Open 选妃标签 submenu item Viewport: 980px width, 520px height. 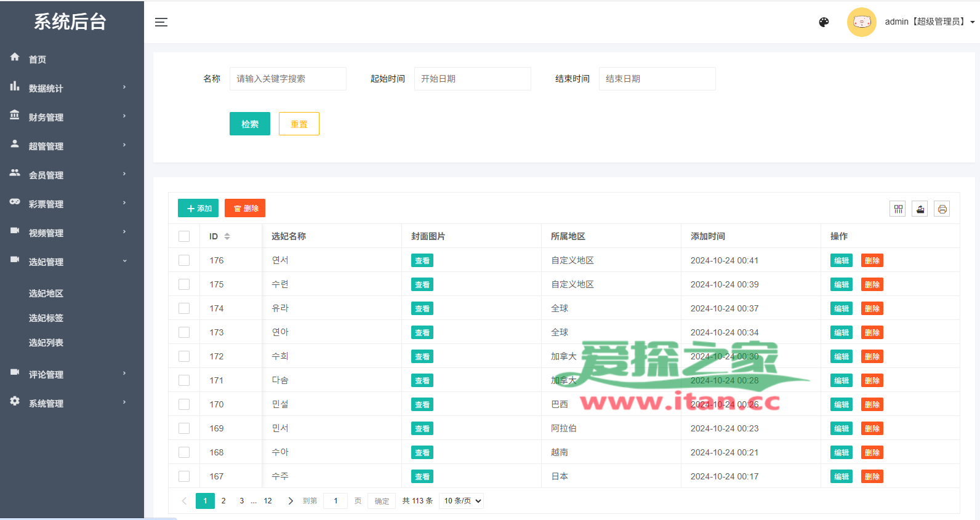(x=46, y=318)
